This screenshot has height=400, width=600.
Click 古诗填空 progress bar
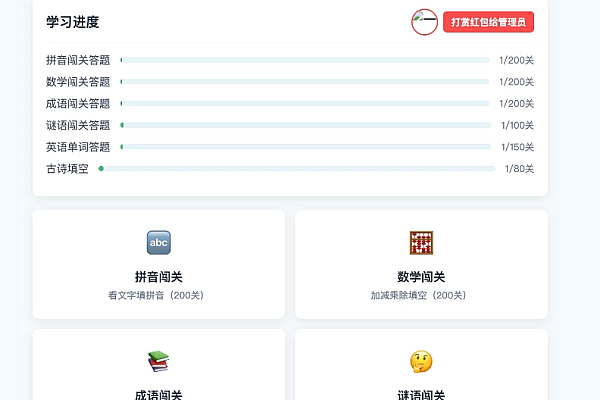[297, 168]
